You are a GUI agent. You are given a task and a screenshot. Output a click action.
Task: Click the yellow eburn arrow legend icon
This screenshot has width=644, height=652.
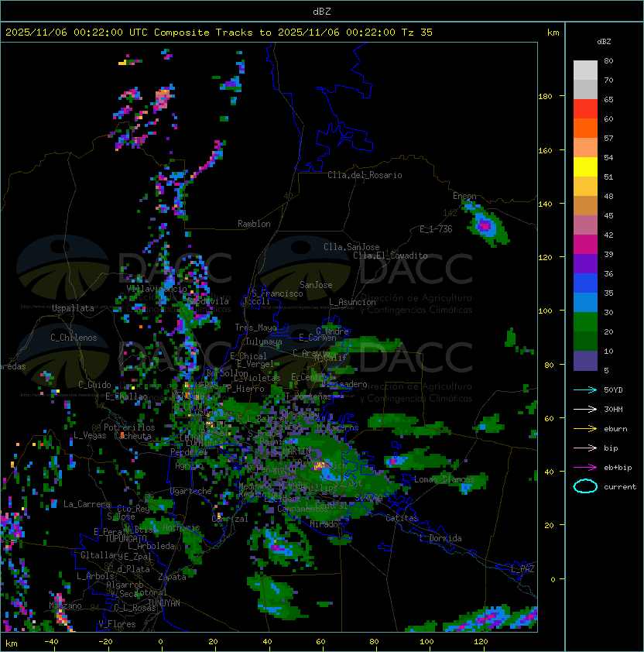[585, 429]
